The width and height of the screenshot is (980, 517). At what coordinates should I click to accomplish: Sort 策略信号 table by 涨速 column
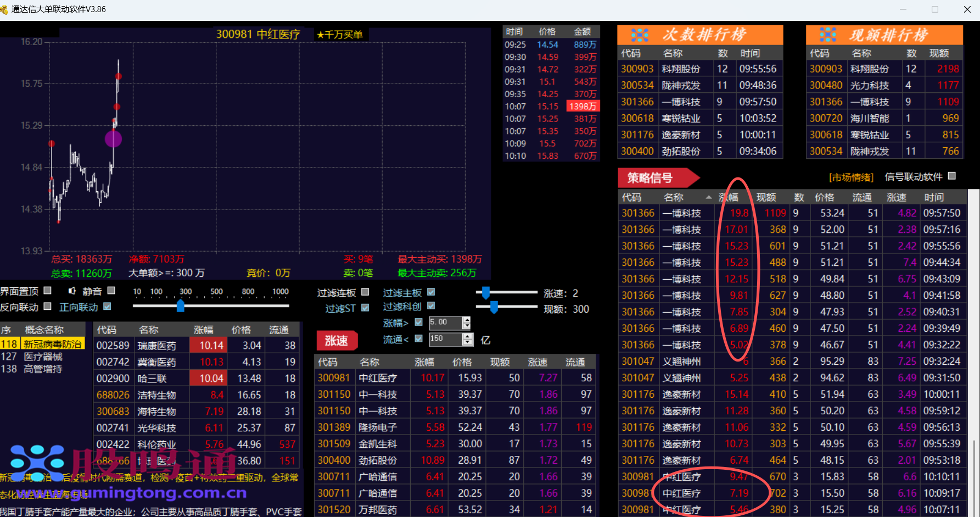tap(897, 197)
